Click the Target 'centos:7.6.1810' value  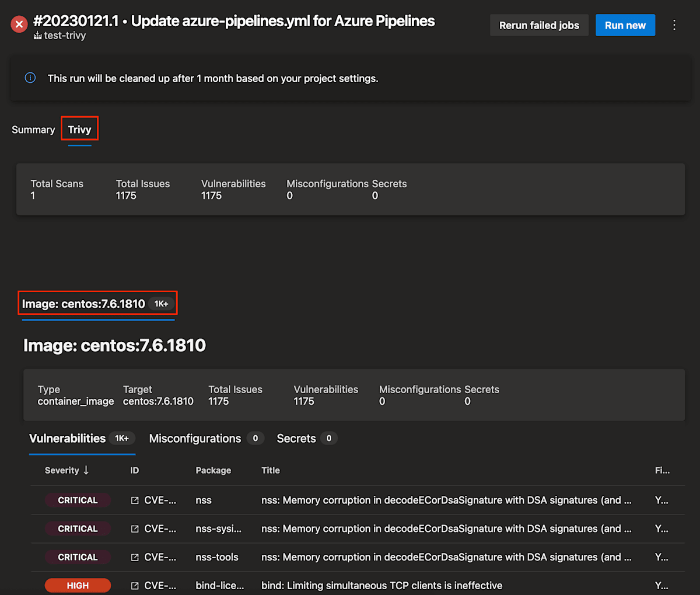point(158,401)
